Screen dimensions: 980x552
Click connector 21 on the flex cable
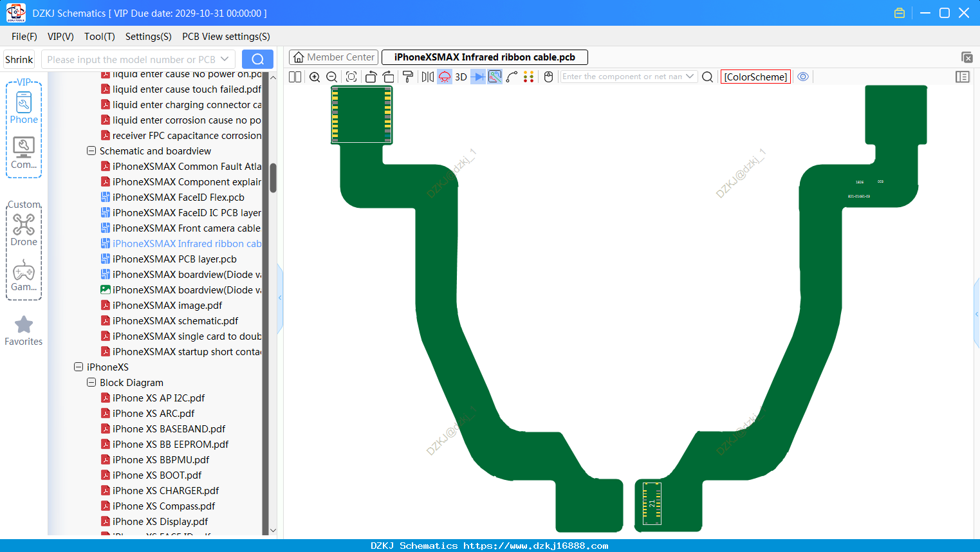(x=652, y=503)
